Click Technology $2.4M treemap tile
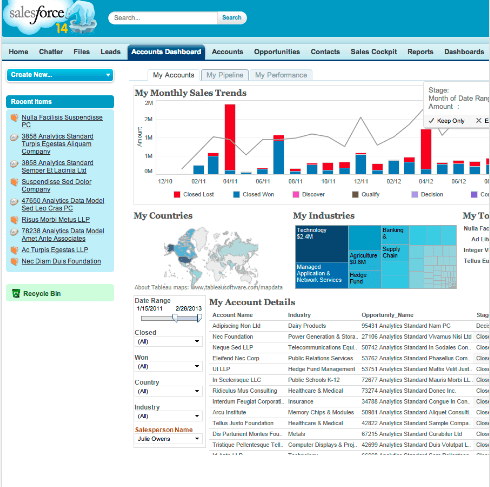Image resolution: width=490 pixels, height=487 pixels. [x=322, y=244]
